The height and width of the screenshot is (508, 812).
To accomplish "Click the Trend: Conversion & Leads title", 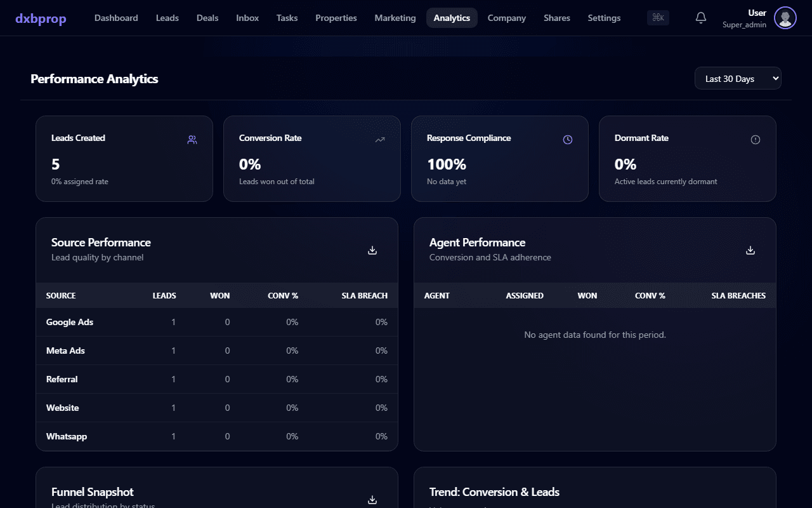I will coord(494,492).
